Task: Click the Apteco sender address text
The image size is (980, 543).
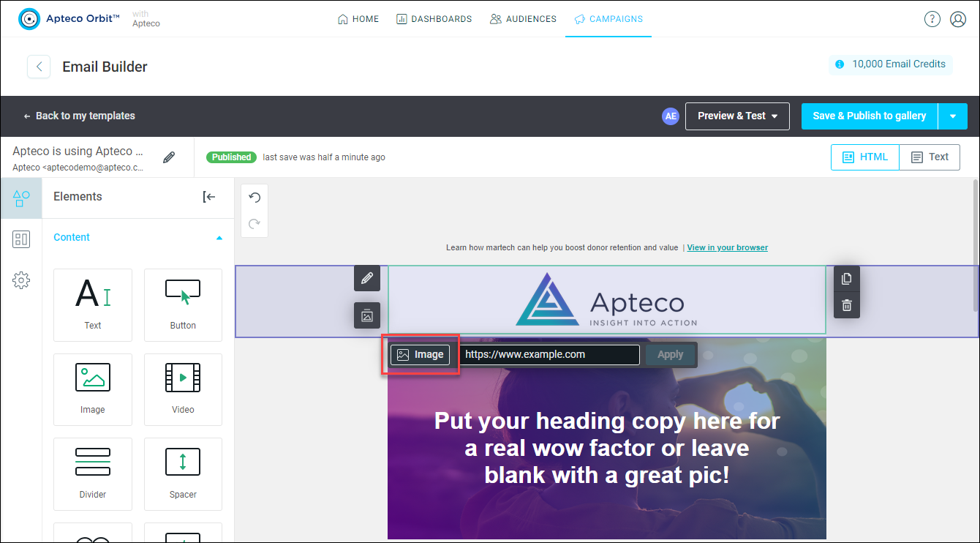Action: pos(78,168)
